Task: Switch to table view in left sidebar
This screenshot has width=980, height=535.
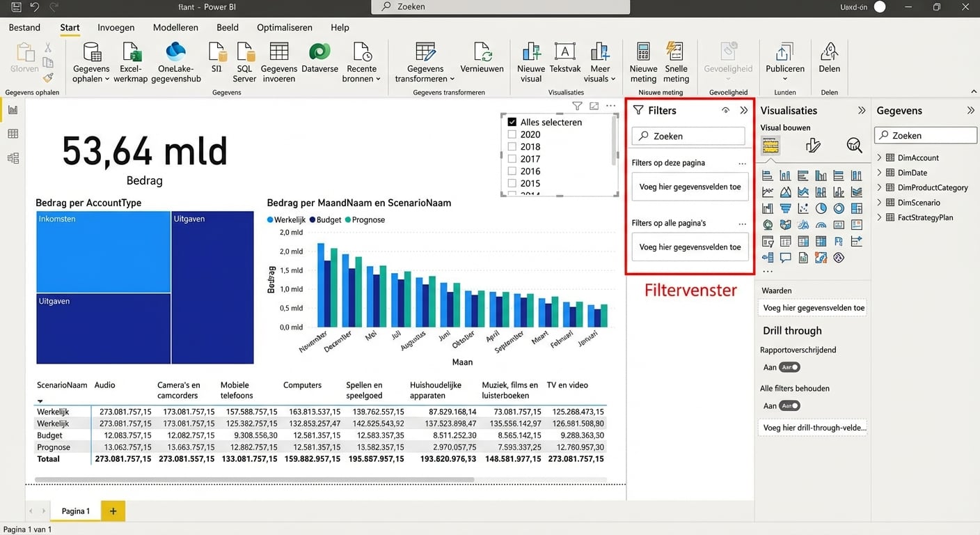Action: click(13, 134)
